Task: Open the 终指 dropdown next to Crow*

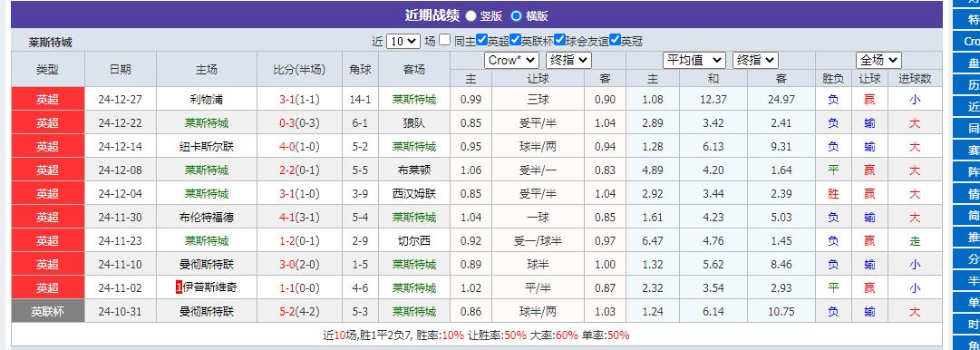Action: pyautogui.click(x=568, y=60)
